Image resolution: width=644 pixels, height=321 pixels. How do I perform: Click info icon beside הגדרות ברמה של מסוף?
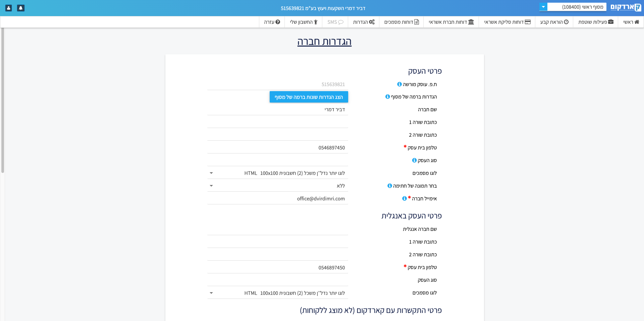click(388, 97)
